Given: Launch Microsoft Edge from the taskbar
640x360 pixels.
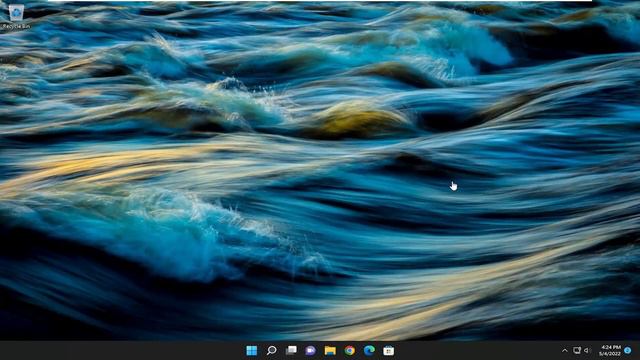Looking at the screenshot, I should click(369, 350).
